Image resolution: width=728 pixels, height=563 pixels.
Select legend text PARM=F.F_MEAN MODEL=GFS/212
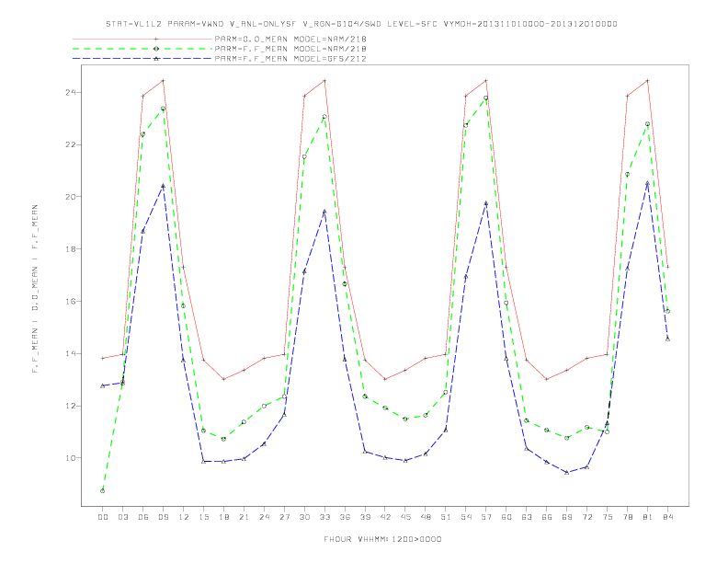coord(290,59)
